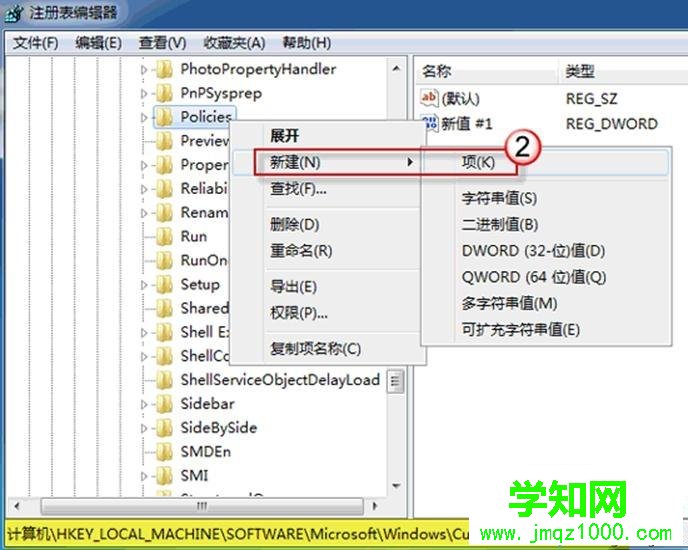Select the Policies tree key
The image size is (688, 550).
206,117
